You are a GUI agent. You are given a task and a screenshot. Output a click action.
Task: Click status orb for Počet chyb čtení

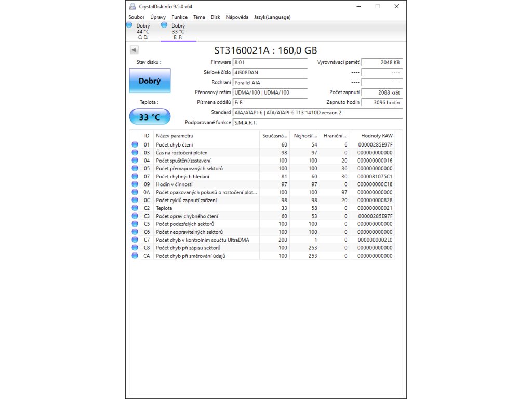(135, 144)
